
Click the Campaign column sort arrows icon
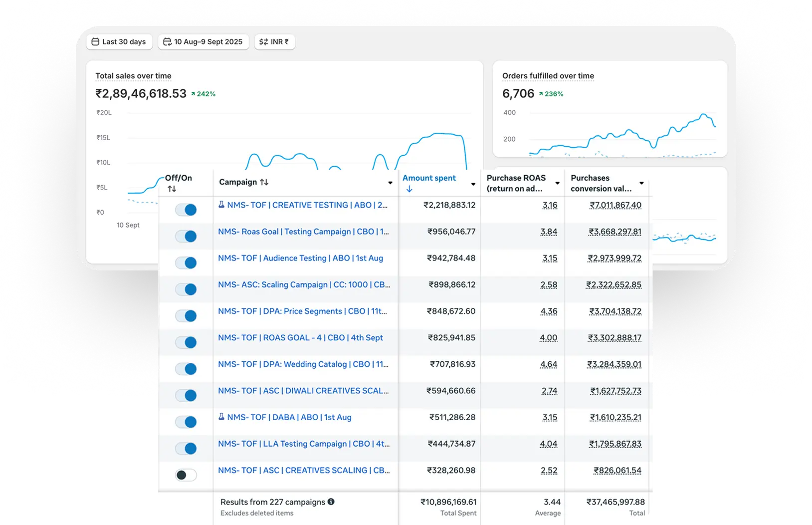point(264,182)
